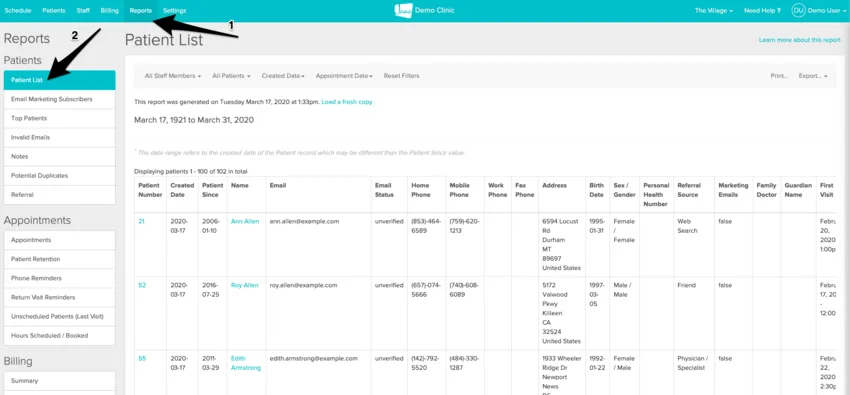Open Appointment Date filter dropdown
Viewport: 850px width, 395px height.
[344, 76]
